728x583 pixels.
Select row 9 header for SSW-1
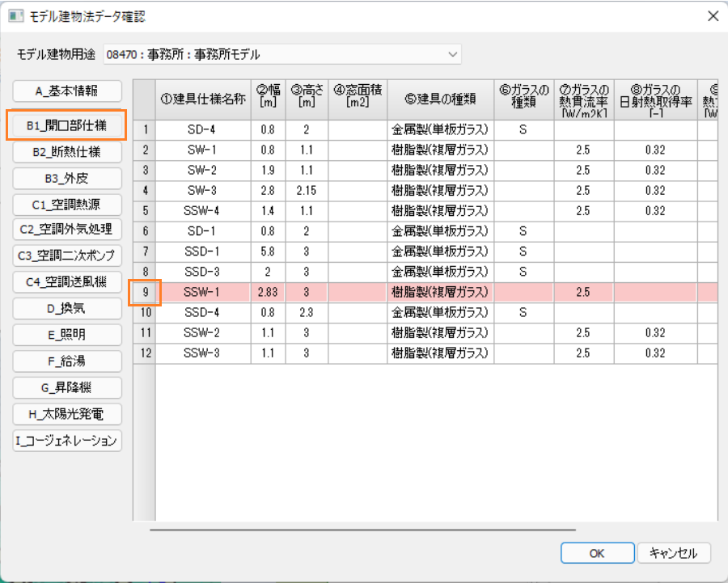coord(145,291)
